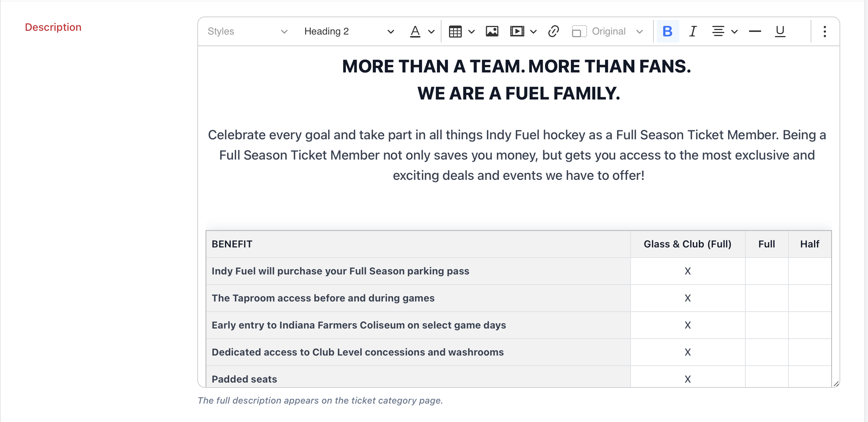The height and width of the screenshot is (422, 868).
Task: Click the X in the parking pass row
Action: (x=688, y=271)
